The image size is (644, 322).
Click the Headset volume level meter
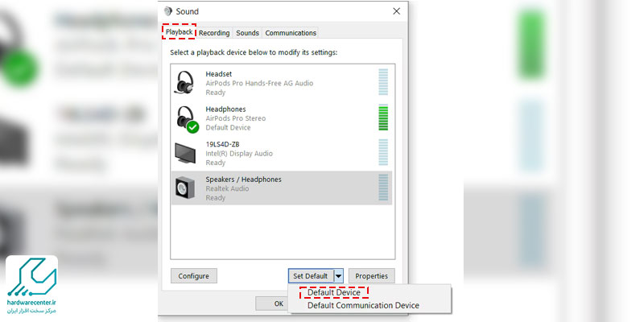point(383,81)
